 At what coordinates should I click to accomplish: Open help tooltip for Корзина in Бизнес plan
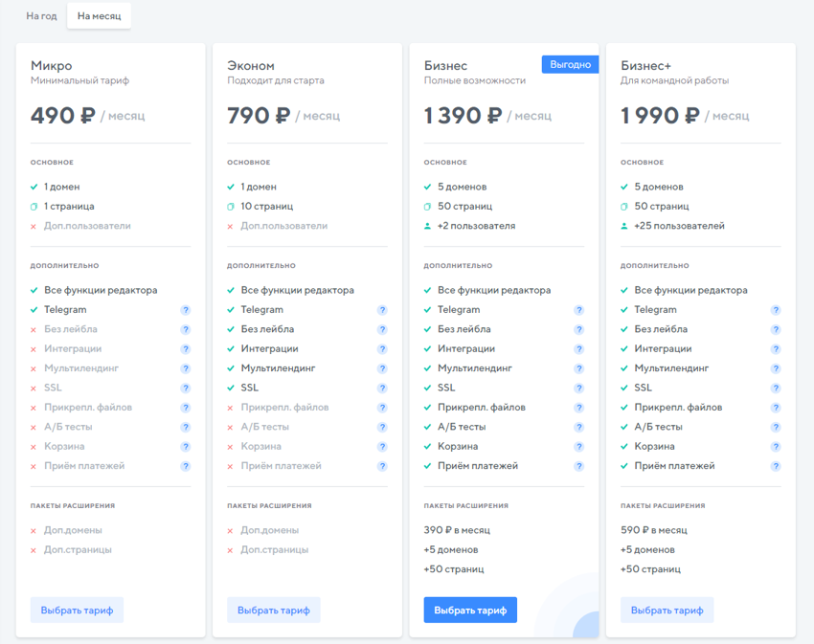pos(578,447)
